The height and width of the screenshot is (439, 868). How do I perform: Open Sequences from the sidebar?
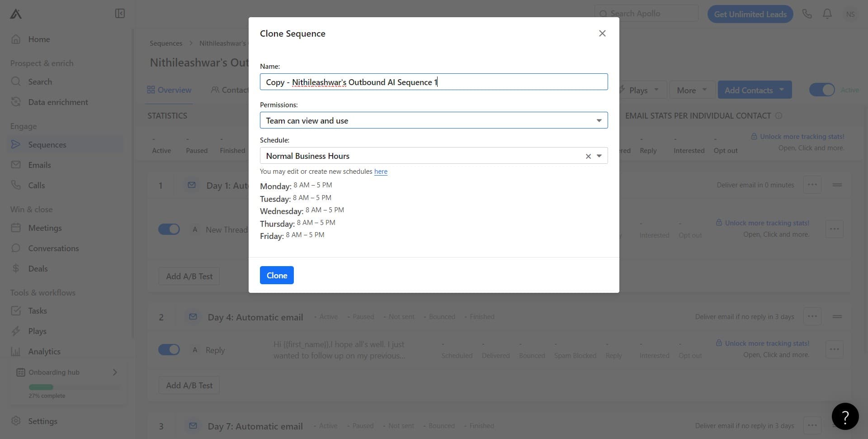(47, 144)
